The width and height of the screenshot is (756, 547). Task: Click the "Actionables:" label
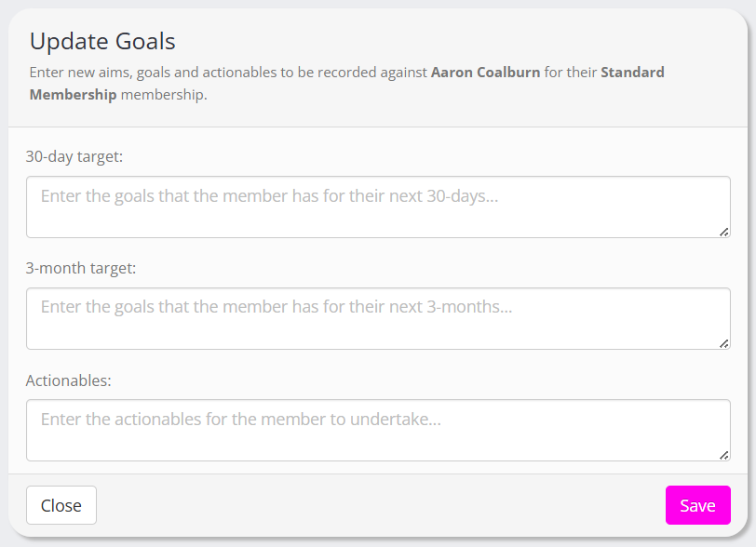(68, 380)
